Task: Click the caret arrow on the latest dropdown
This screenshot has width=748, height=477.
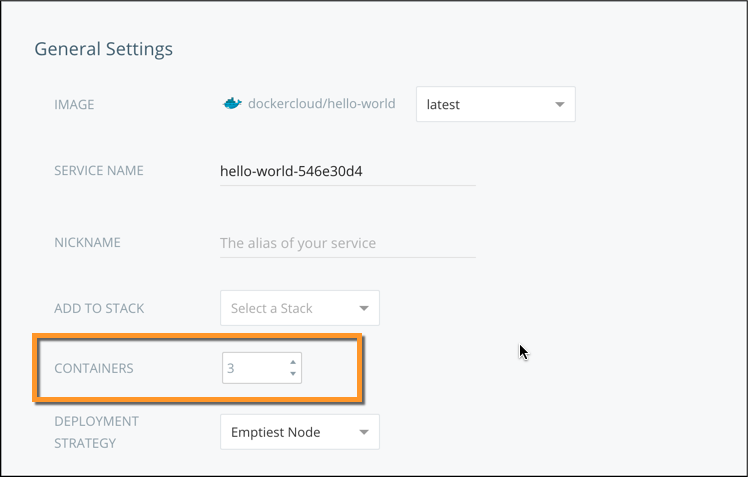Action: click(559, 104)
